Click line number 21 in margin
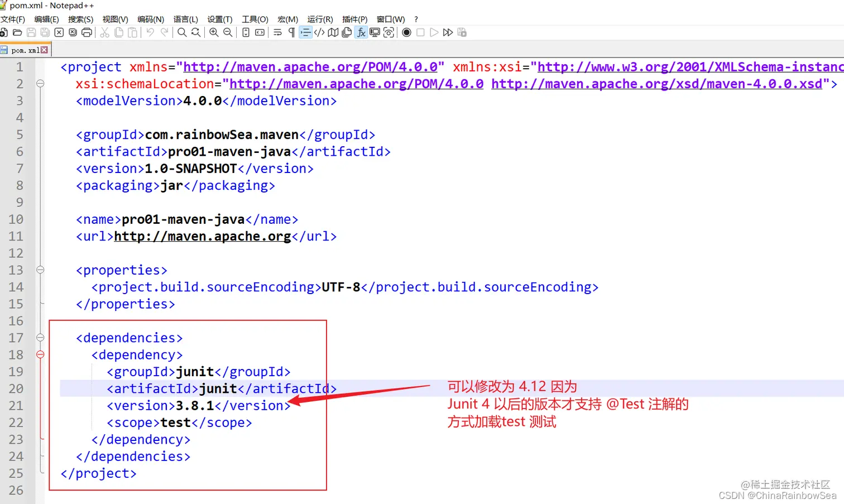This screenshot has height=504, width=844. coord(16,406)
